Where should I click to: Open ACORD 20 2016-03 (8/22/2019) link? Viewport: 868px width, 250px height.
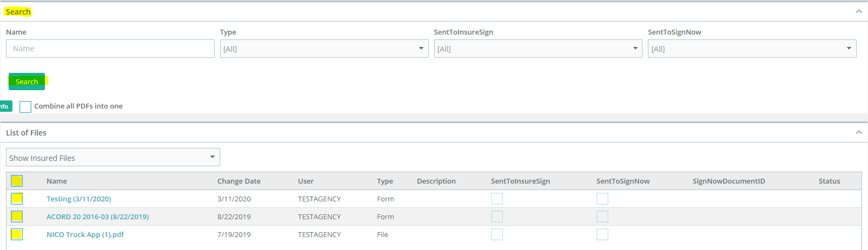tap(97, 217)
